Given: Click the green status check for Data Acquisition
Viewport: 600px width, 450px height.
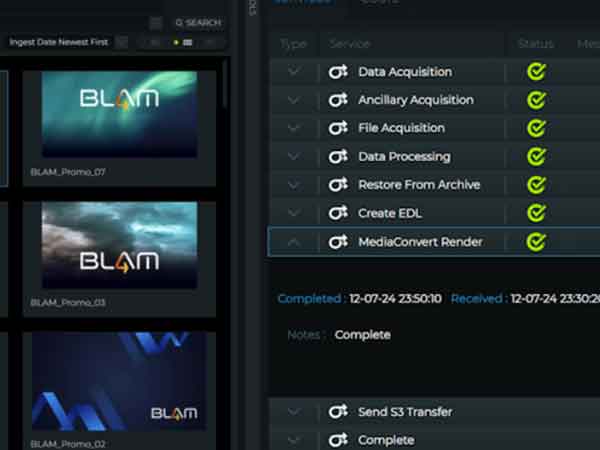Looking at the screenshot, I should [x=536, y=72].
